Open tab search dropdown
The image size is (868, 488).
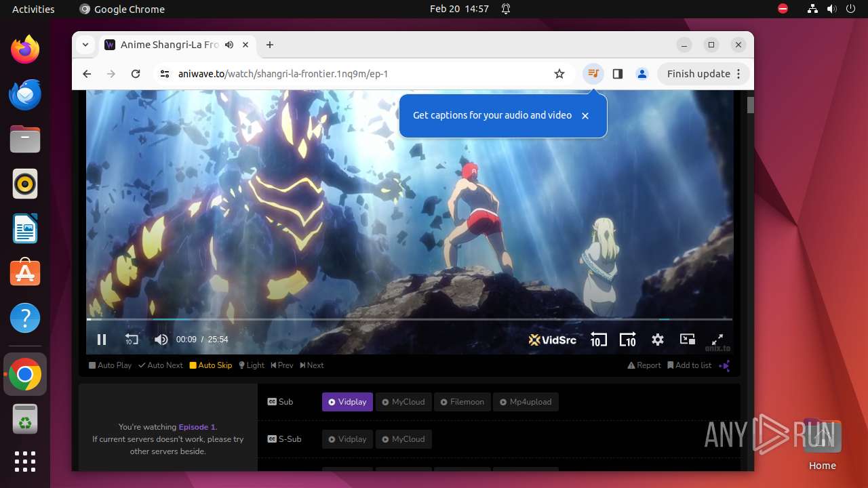pyautogui.click(x=85, y=45)
